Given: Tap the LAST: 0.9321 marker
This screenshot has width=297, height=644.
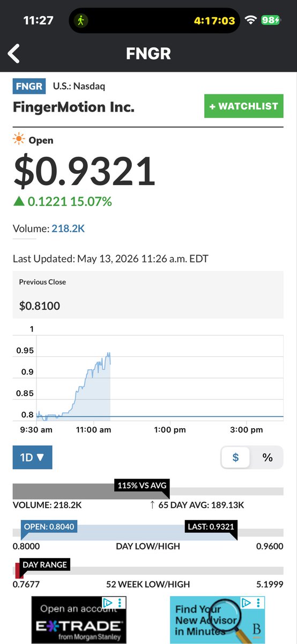Looking at the screenshot, I should pos(211,527).
